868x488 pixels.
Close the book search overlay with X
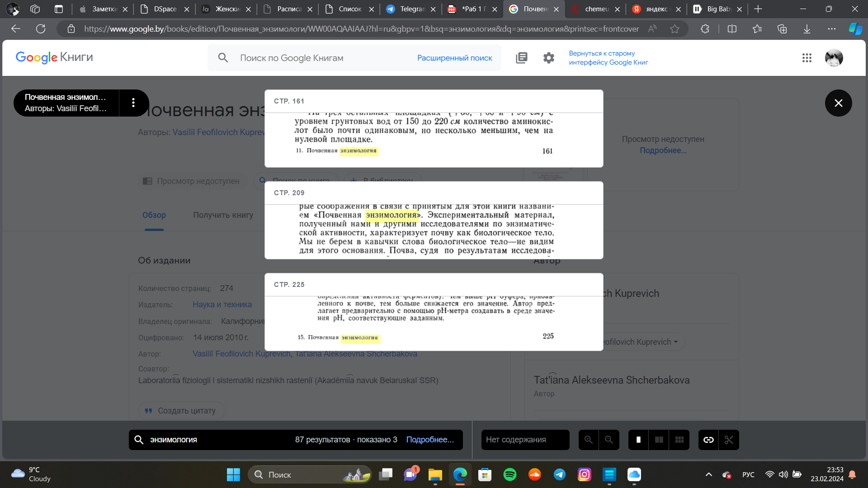(x=838, y=103)
